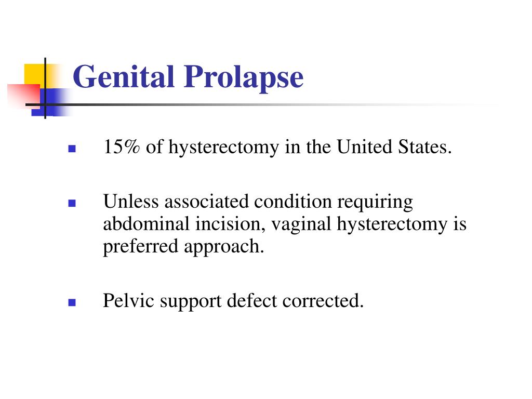Select the word 'hysterectomy' in the first bullet
The image size is (532, 399).
(224, 148)
